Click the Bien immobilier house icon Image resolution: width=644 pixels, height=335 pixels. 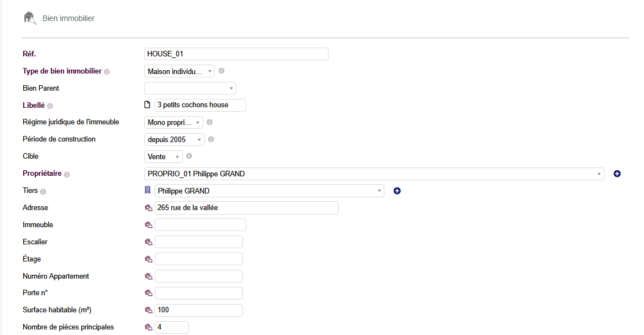[29, 18]
